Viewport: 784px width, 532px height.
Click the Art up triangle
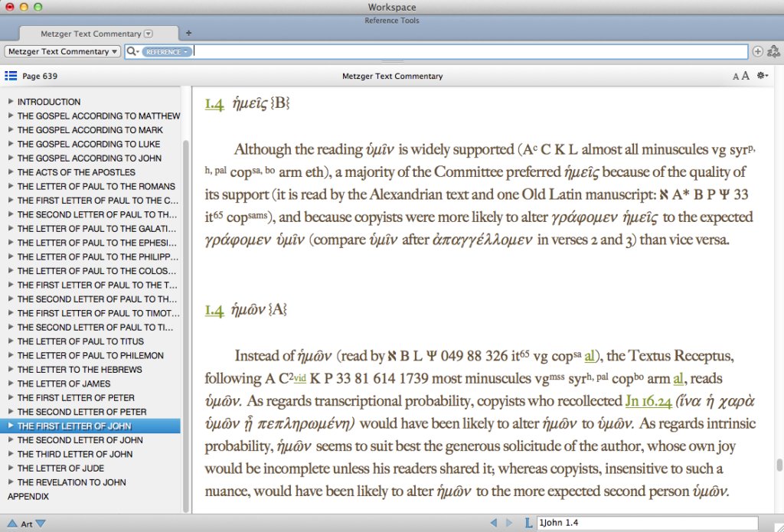pos(12,524)
